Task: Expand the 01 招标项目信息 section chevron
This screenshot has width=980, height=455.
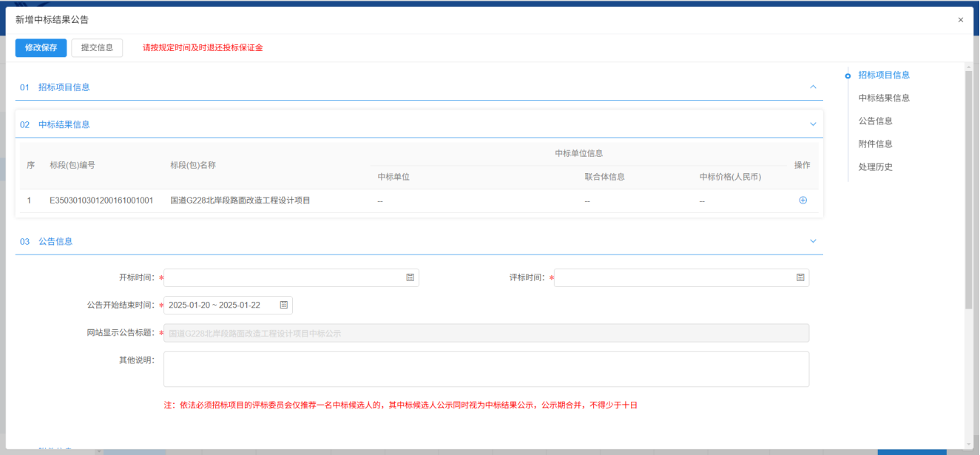Action: [x=813, y=87]
